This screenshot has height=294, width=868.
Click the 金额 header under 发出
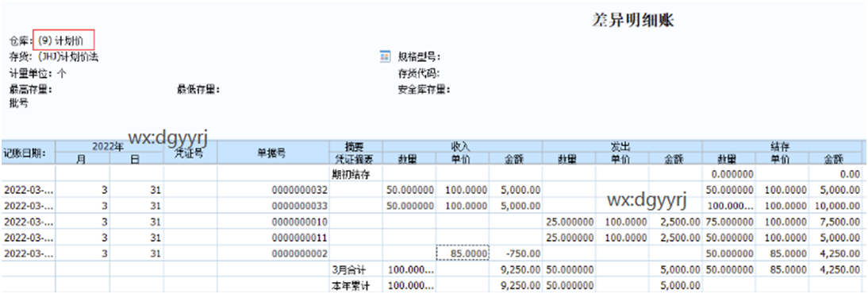pos(675,159)
